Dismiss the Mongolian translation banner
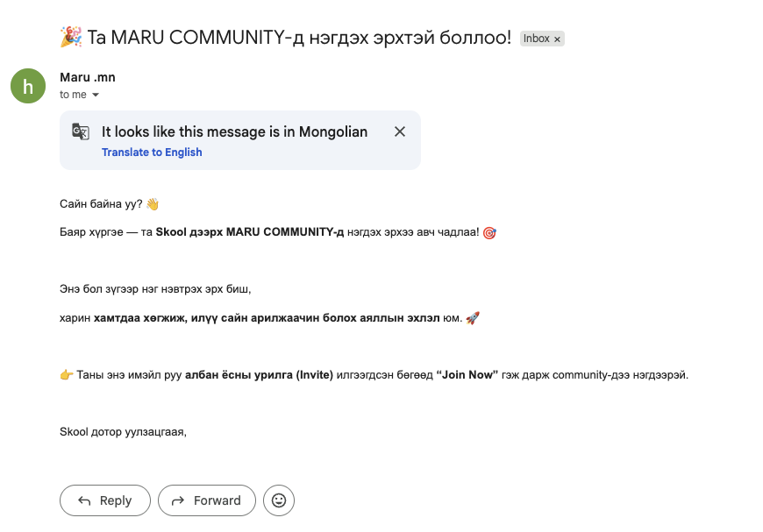The width and height of the screenshot is (763, 532). click(x=400, y=131)
